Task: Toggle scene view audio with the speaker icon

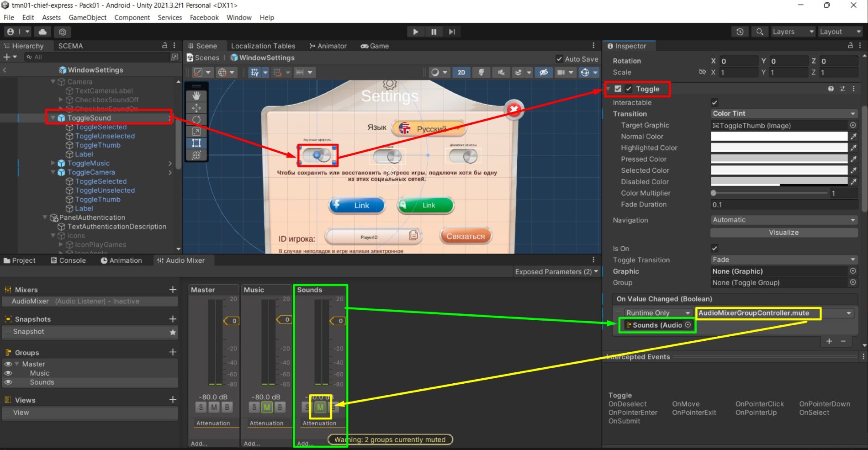Action: [501, 72]
